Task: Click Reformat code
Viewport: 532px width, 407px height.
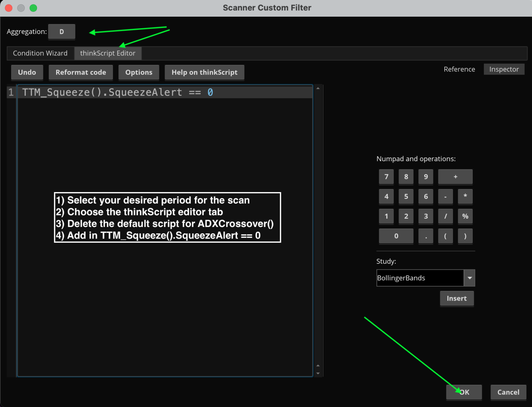Action: point(81,72)
